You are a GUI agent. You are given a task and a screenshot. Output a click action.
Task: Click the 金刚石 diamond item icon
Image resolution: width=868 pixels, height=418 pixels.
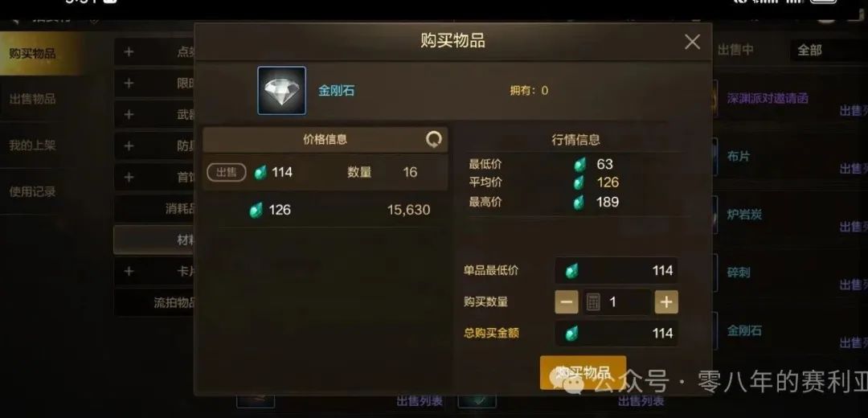pos(281,90)
